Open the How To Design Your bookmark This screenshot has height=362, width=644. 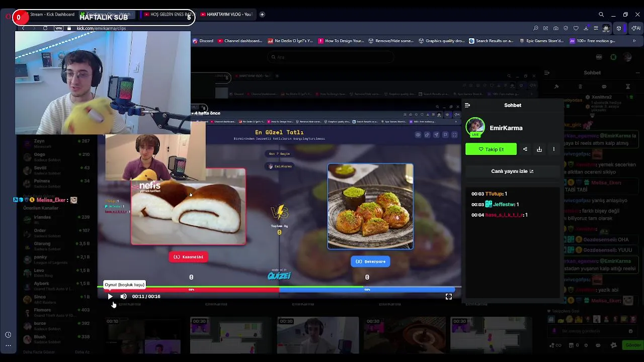point(341,41)
